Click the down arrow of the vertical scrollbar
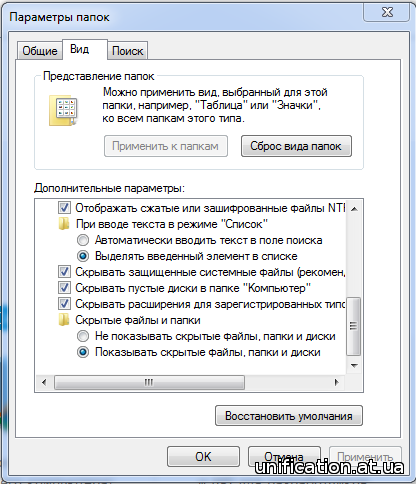This screenshot has width=416, height=484. (x=354, y=366)
